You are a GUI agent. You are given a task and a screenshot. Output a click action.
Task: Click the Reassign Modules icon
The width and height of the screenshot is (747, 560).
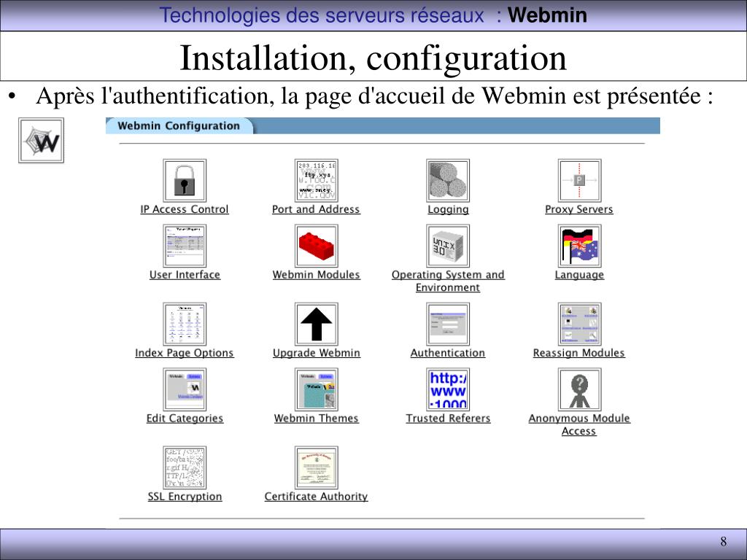[x=579, y=324]
